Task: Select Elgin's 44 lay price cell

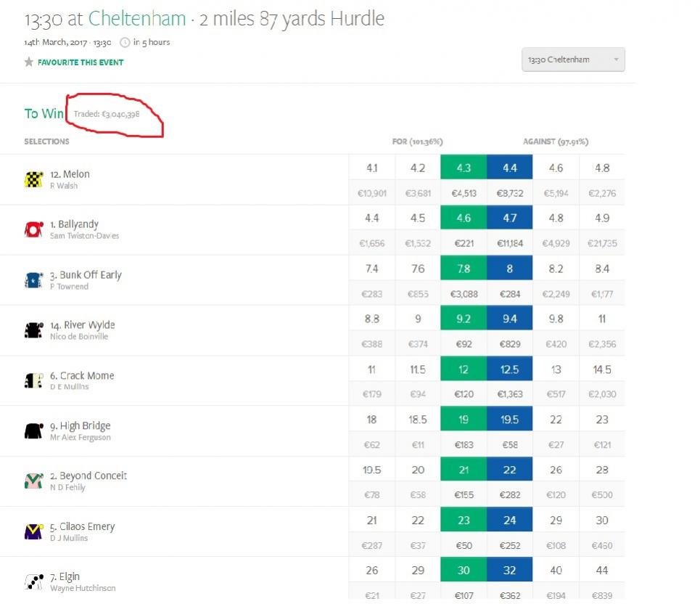Action: [602, 570]
